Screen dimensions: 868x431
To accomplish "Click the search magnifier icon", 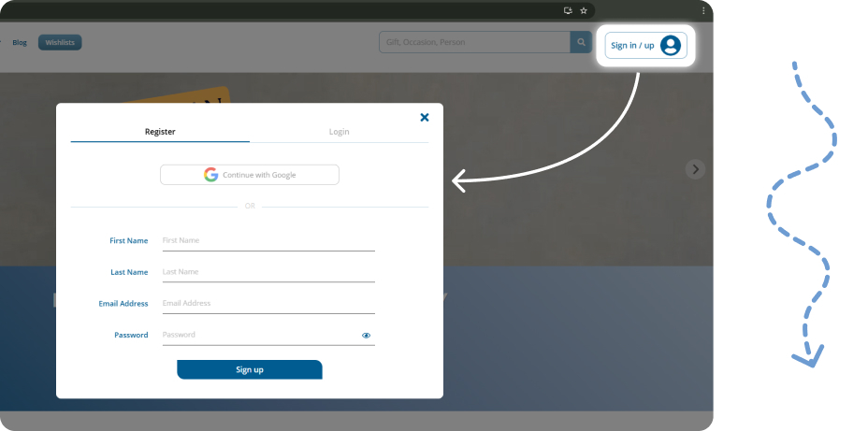I will [582, 42].
